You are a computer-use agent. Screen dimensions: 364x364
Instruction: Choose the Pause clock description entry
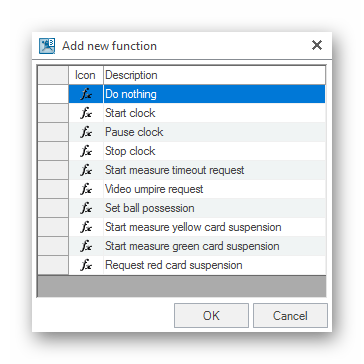tap(134, 132)
